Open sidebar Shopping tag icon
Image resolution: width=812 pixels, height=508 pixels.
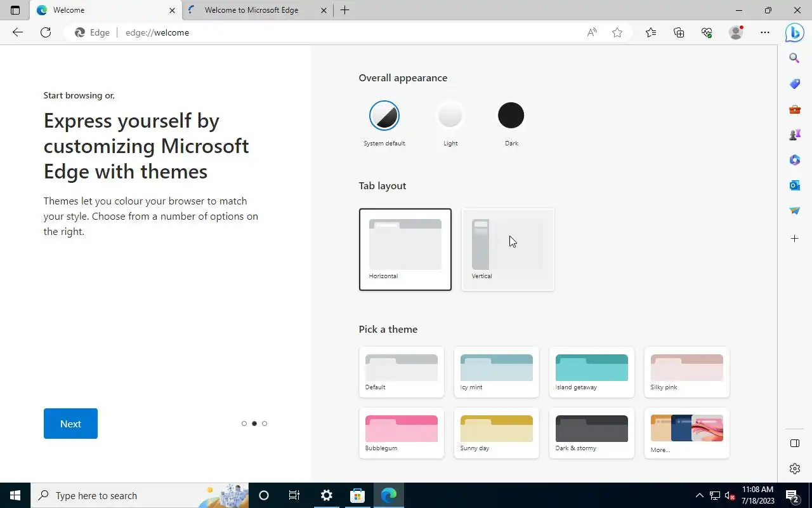point(794,84)
